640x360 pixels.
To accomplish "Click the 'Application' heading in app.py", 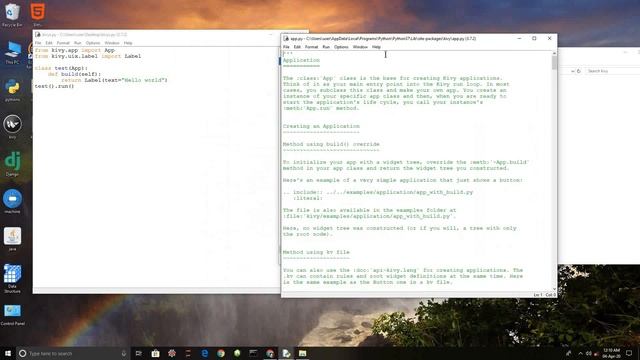I will 301,60.
